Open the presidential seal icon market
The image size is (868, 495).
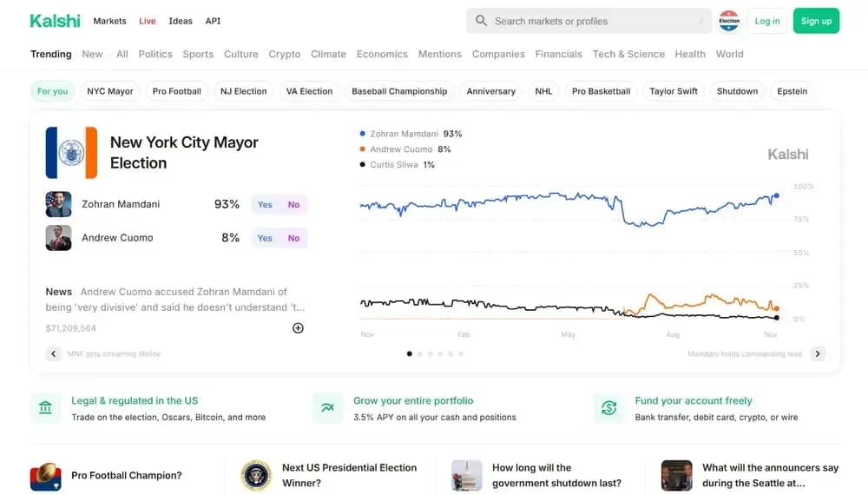(256, 475)
